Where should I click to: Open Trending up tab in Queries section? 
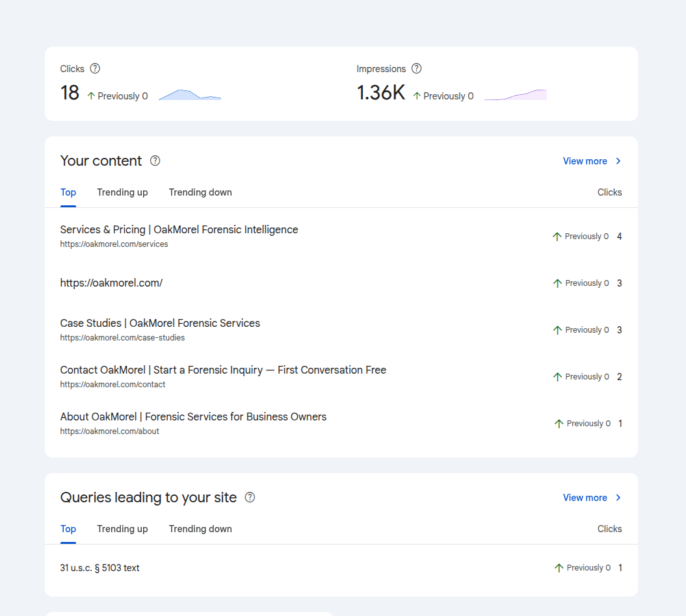[122, 529]
